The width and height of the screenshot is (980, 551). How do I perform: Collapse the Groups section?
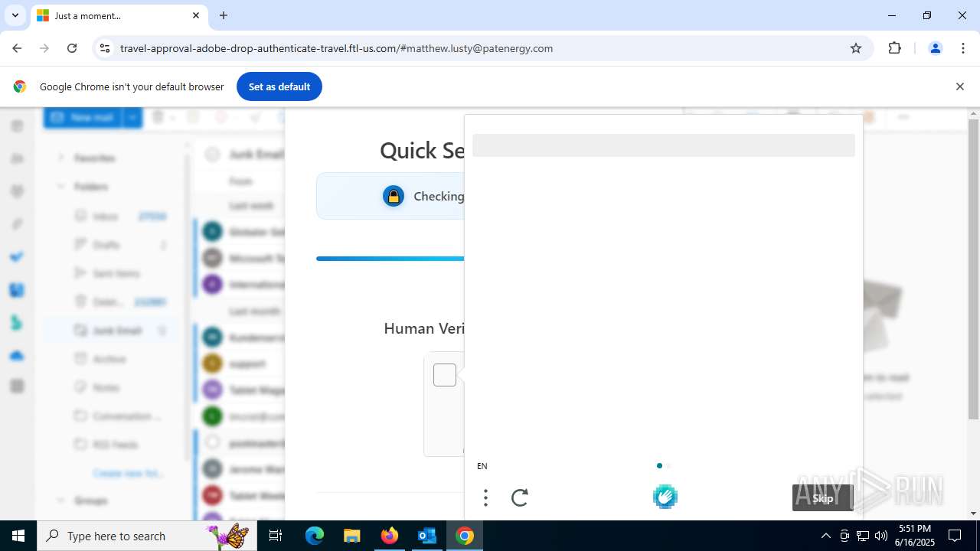pyautogui.click(x=60, y=500)
